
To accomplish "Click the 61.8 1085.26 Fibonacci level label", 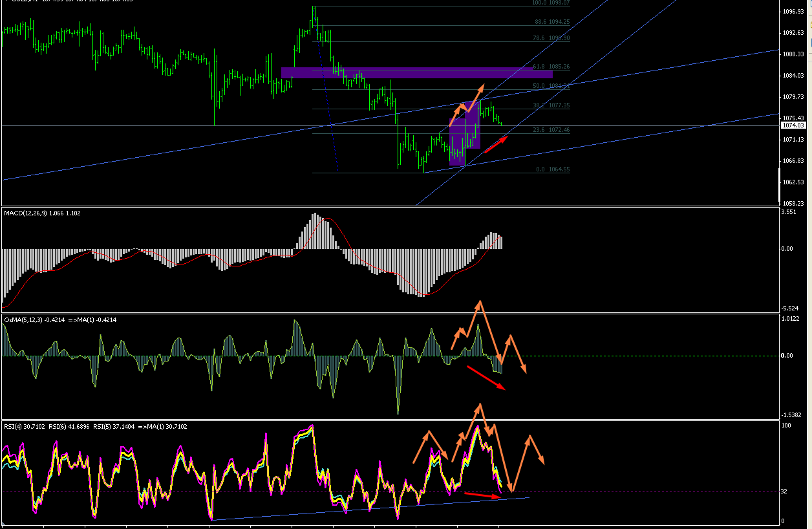I will click(x=551, y=67).
